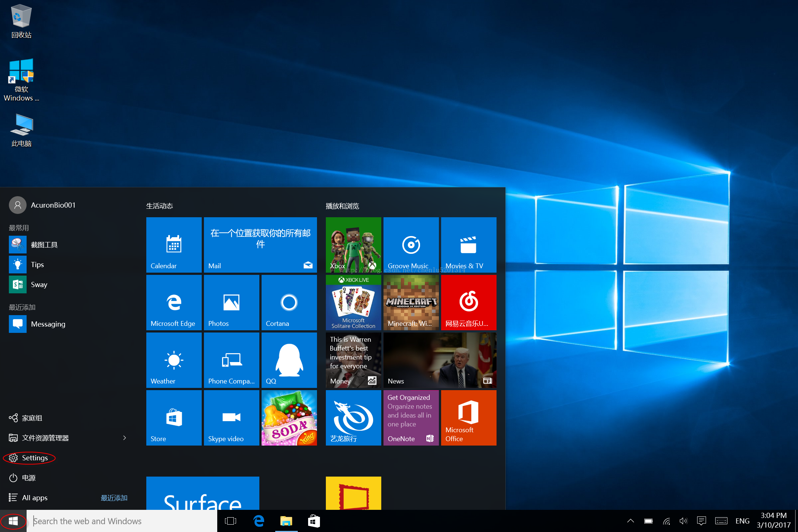Open 文件资源管理器 in Start menu
This screenshot has width=798, height=532.
point(39,438)
